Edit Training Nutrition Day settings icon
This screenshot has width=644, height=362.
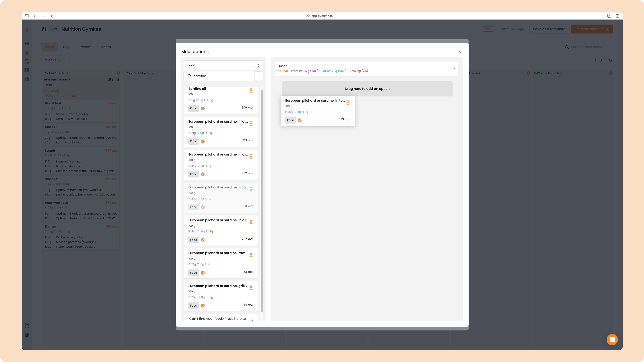coord(109,79)
